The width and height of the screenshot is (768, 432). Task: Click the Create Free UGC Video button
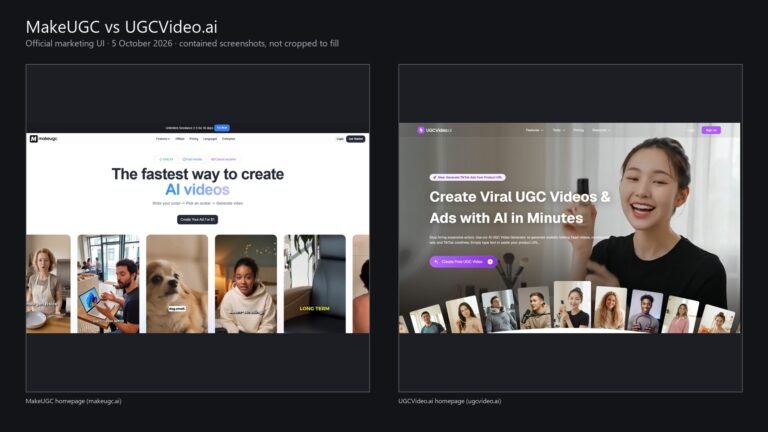point(463,262)
